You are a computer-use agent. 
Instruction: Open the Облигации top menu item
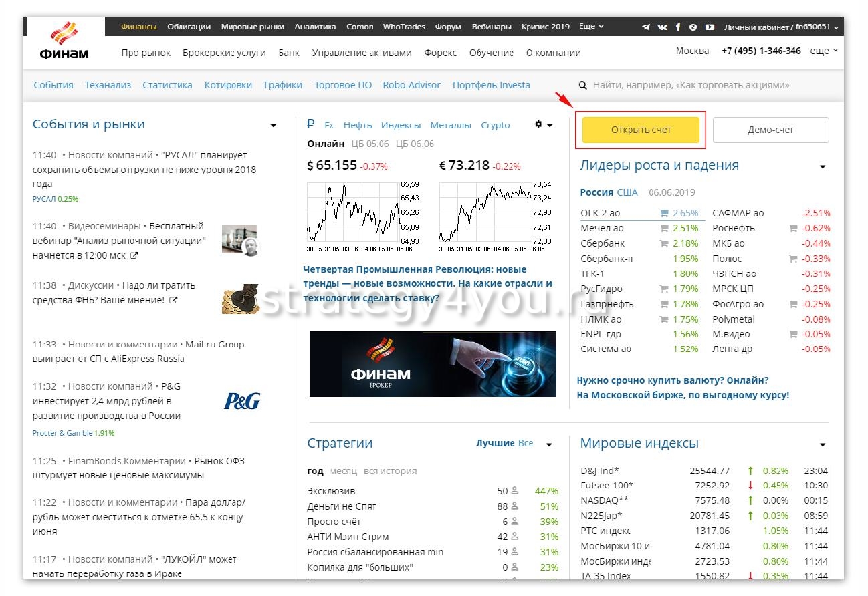[x=189, y=27]
